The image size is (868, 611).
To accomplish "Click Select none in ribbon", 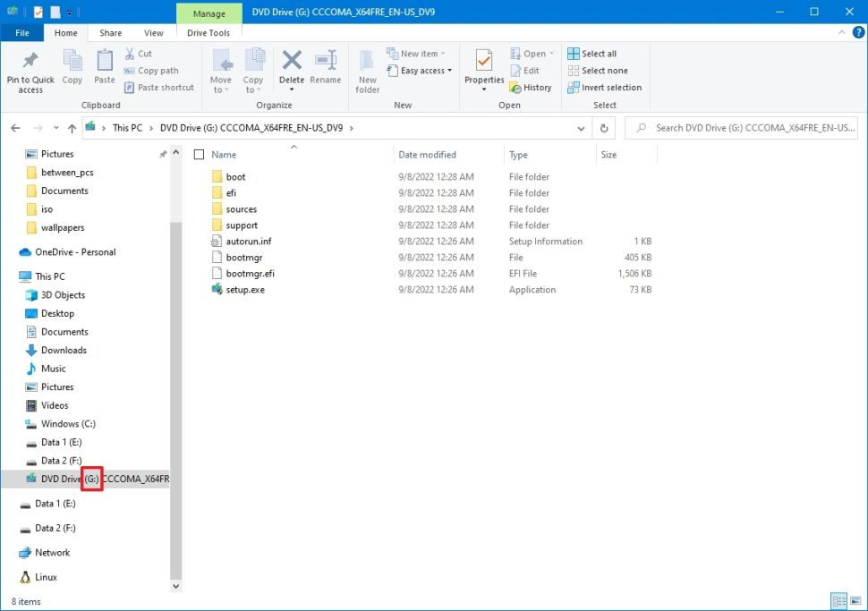I will pyautogui.click(x=598, y=71).
